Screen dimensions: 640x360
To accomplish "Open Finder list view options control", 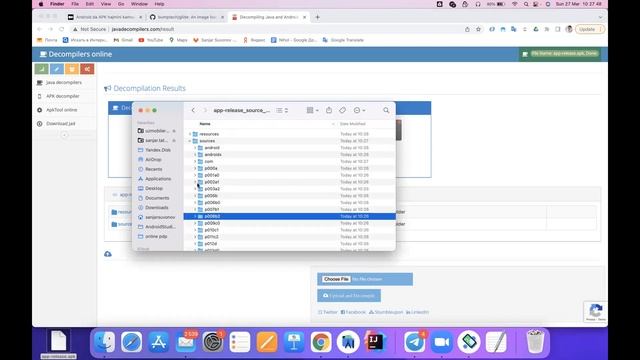I will pos(282,110).
